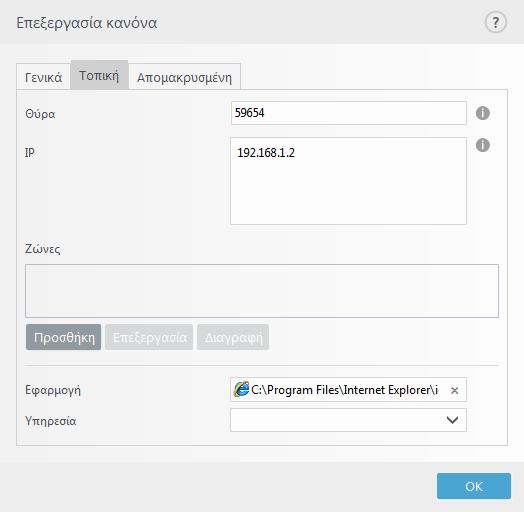The height and width of the screenshot is (512, 524).
Task: Click the Internet Explorer icon in Εφαρμογή
Action: coord(241,389)
